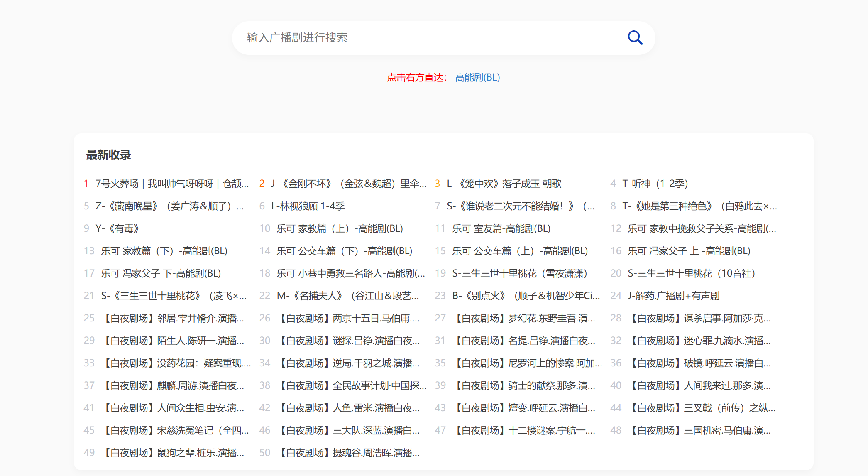The image size is (868, 476).
Task: Open 【白夜剧场】骑士的献祭.那多 entry
Action: point(523,385)
